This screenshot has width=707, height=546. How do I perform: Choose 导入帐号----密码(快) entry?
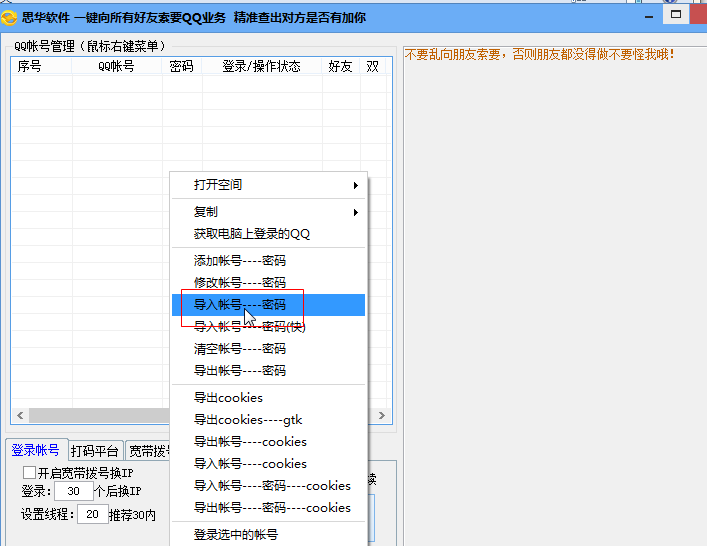(268, 327)
